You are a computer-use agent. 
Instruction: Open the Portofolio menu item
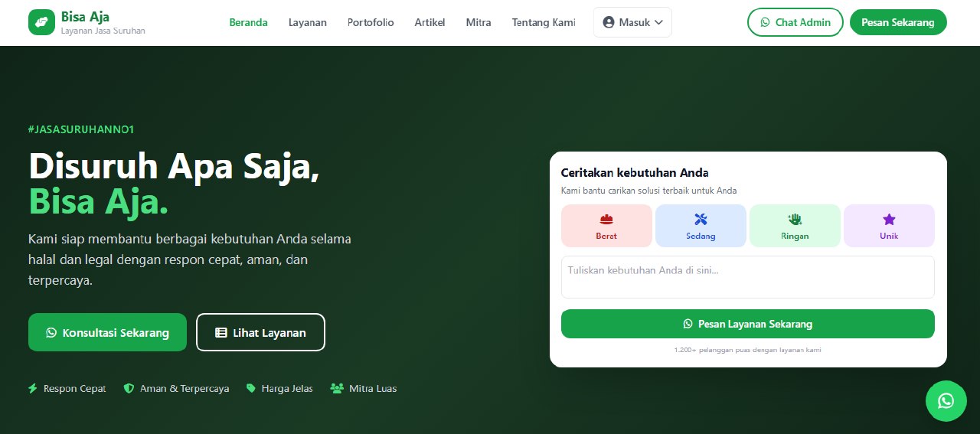tap(371, 22)
